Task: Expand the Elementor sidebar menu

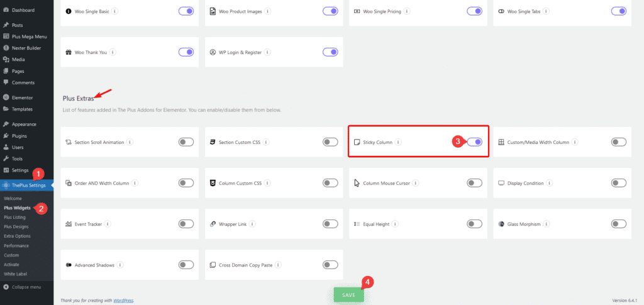Action: point(22,97)
